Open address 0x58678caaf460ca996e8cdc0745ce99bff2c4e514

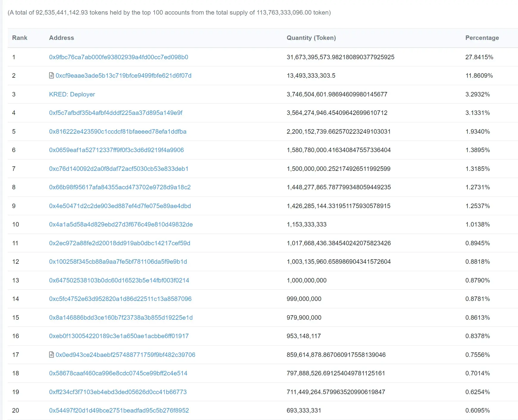tap(118, 373)
